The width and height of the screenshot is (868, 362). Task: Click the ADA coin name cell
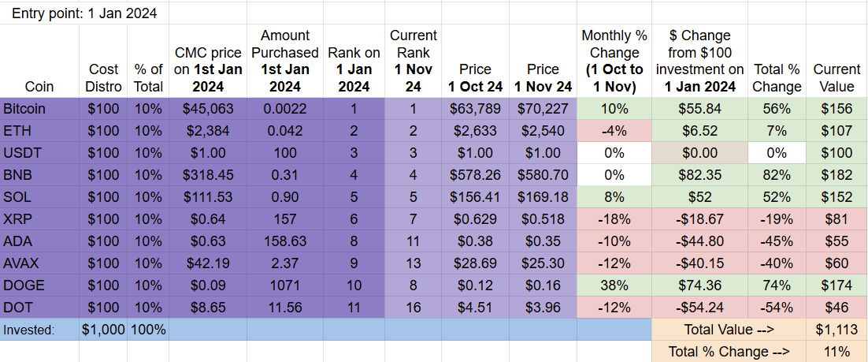tap(40, 241)
